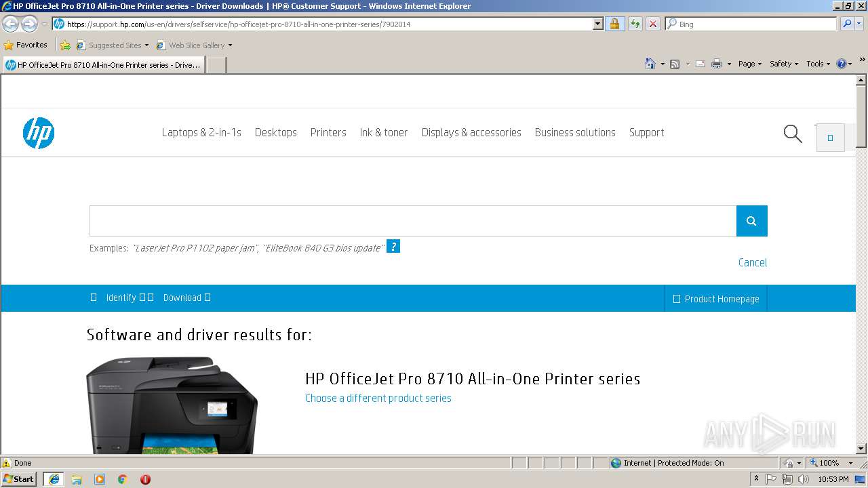This screenshot has width=868, height=488.
Task: Open Displays & accessories menu
Action: coord(471,132)
